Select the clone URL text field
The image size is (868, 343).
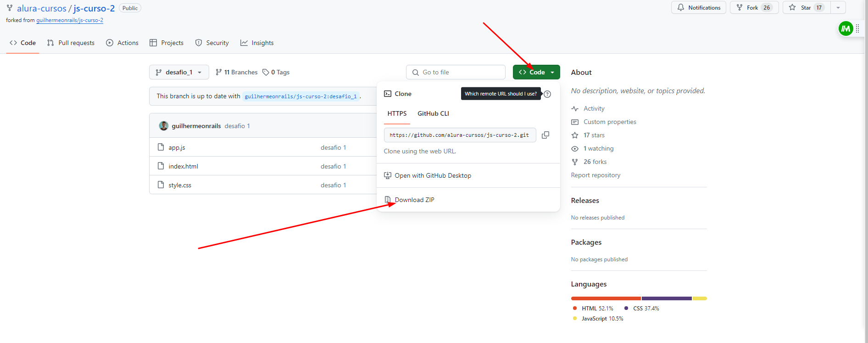tap(460, 135)
